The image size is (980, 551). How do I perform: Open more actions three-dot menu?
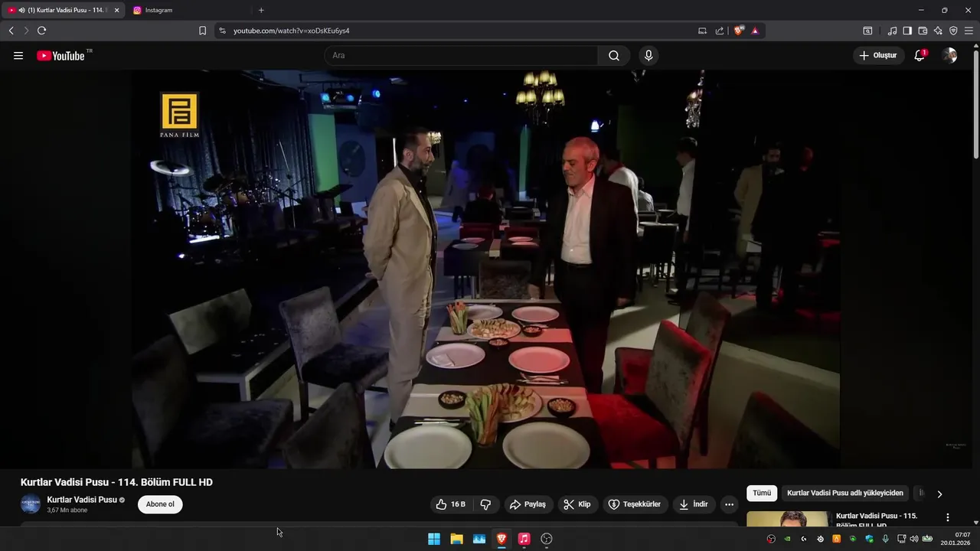729,504
